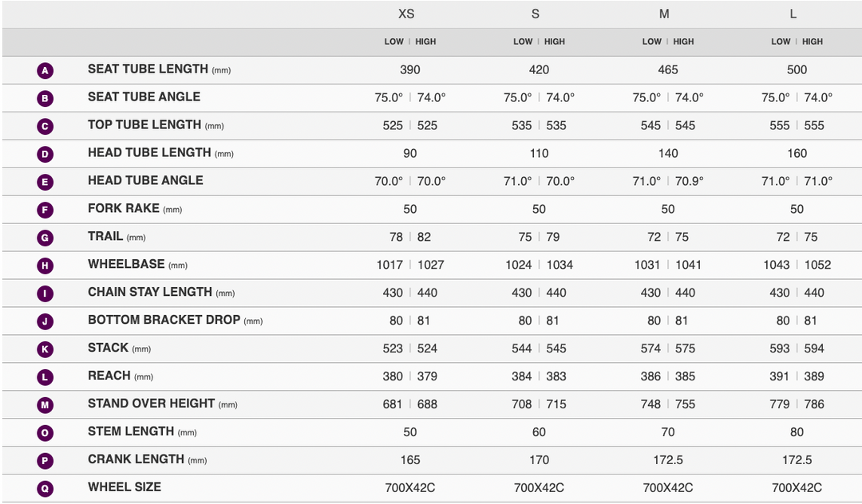Click the purple letter A badge
The image size is (862, 504).
tap(45, 71)
